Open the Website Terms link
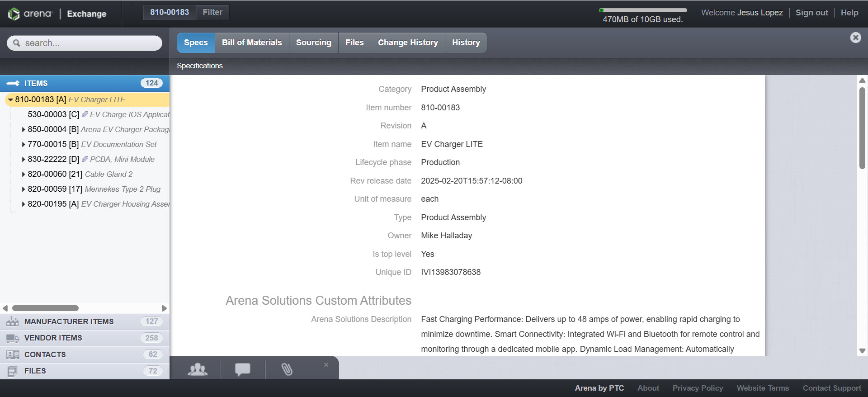 pos(763,388)
